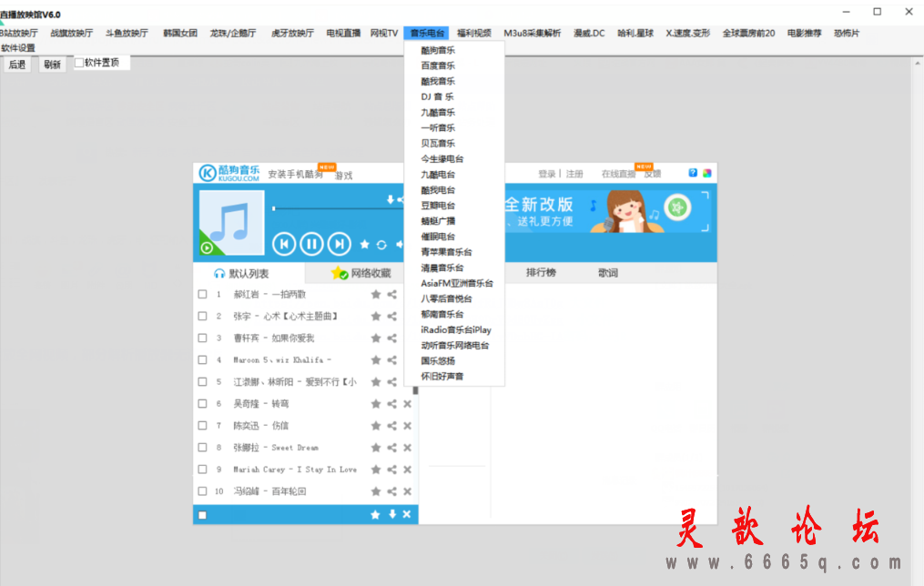This screenshot has width=924, height=586.
Task: Check the box for 冯绍峰 - 百年轮回
Action: click(203, 491)
